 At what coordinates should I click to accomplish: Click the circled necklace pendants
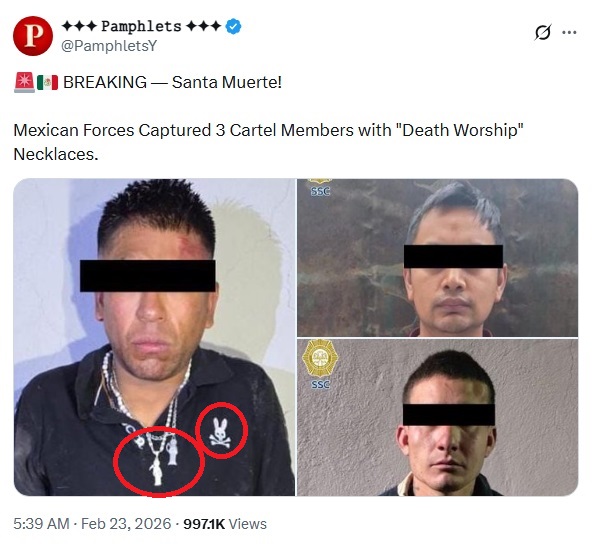pyautogui.click(x=159, y=462)
